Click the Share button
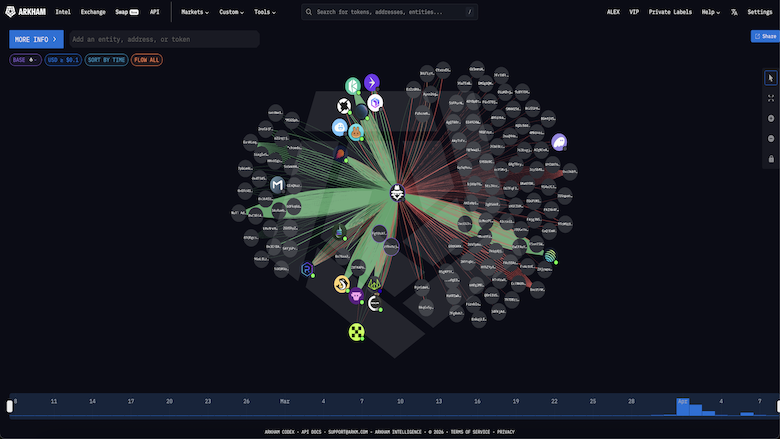This screenshot has width=780, height=439. coord(765,36)
